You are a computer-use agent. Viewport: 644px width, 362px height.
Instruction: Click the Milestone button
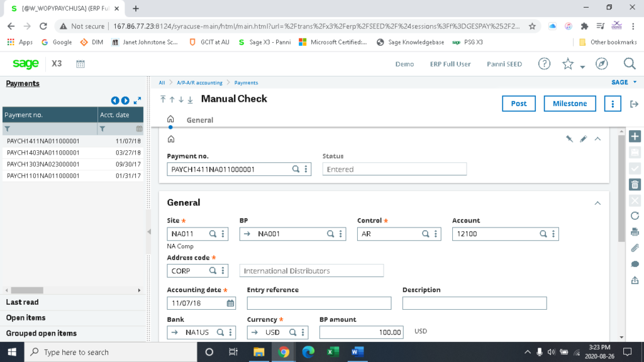click(569, 103)
